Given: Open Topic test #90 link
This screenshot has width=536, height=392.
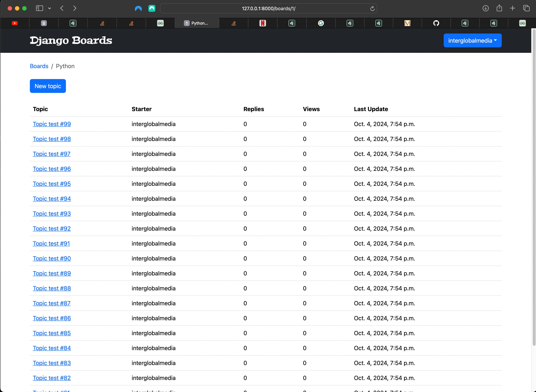Looking at the screenshot, I should click(x=52, y=259).
